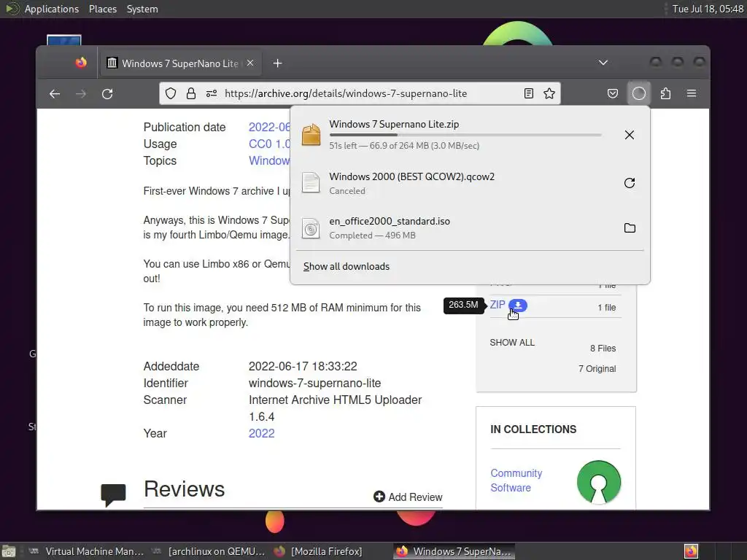The image size is (747, 560).
Task: Open the Applications menu
Action: click(52, 9)
